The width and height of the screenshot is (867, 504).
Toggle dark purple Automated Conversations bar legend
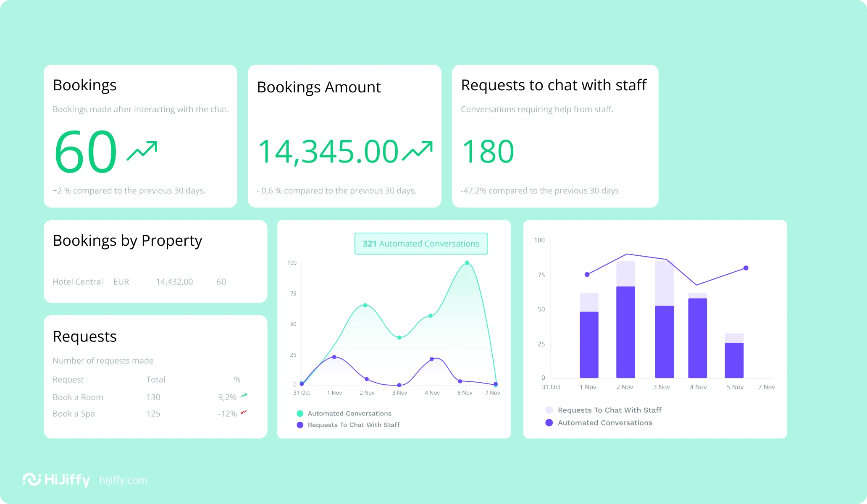(549, 423)
